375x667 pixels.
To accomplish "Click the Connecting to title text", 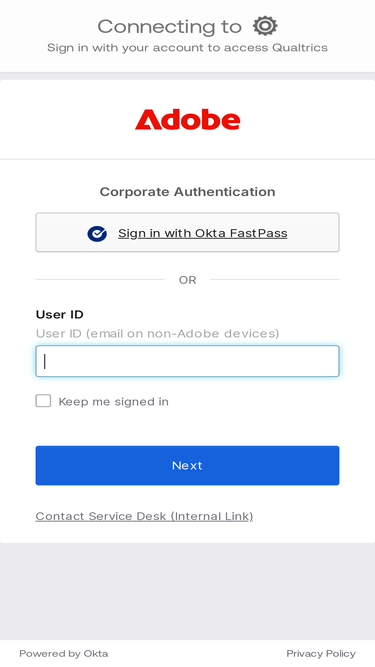I will (x=170, y=27).
